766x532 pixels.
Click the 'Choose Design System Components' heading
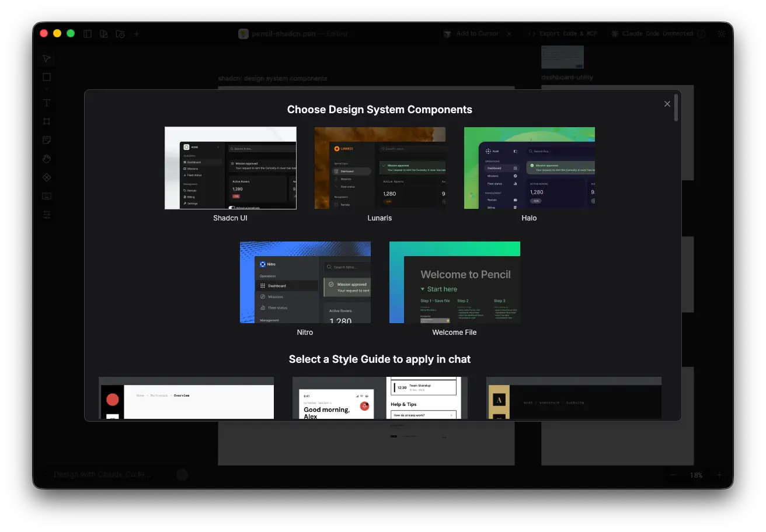[379, 110]
